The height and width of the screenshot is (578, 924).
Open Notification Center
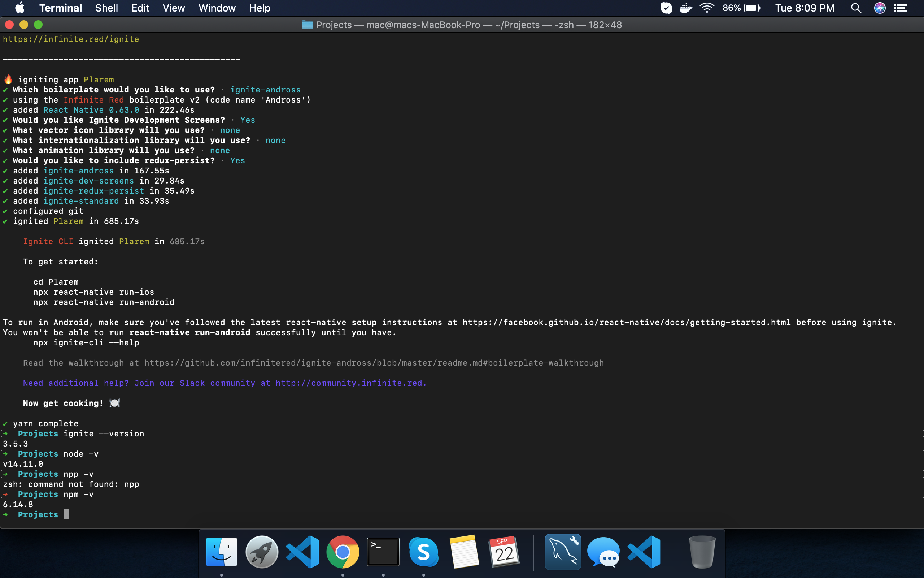pyautogui.click(x=901, y=8)
